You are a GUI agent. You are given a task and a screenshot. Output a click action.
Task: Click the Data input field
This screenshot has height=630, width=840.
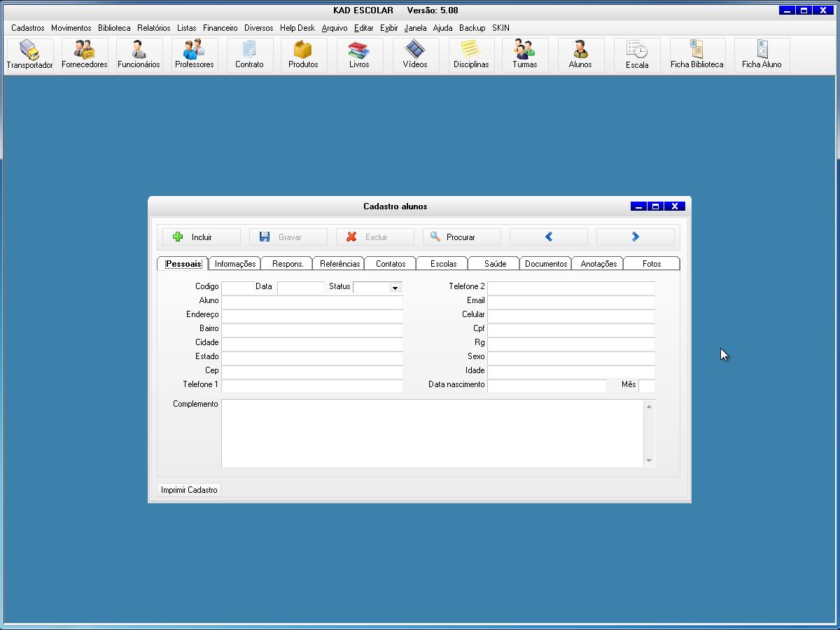click(301, 287)
